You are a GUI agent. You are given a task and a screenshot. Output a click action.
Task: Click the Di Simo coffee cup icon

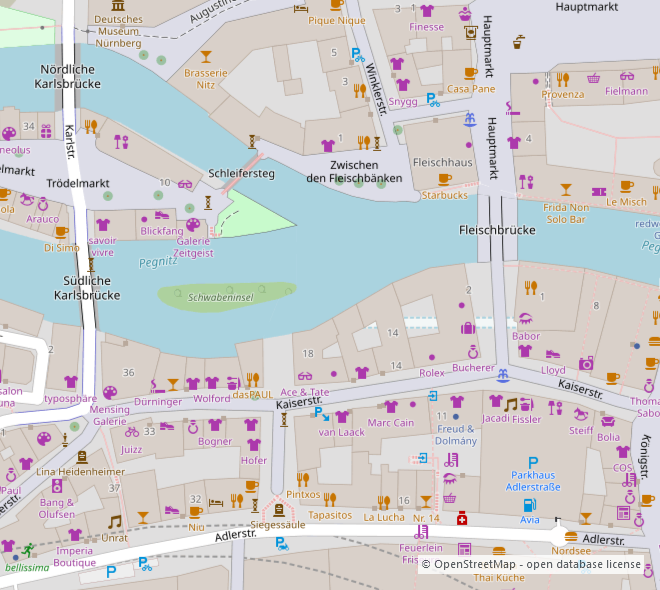[x=61, y=231]
